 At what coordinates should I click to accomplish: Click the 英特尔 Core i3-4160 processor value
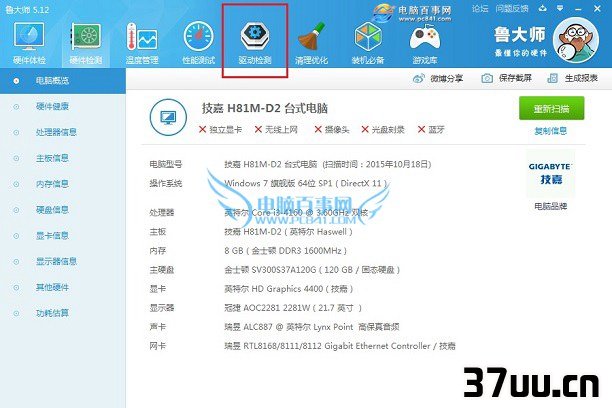(296, 213)
